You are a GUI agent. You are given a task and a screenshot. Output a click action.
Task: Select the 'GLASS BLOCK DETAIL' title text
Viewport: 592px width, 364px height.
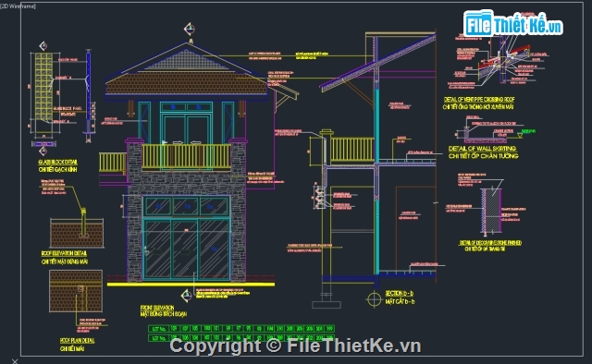[57, 163]
